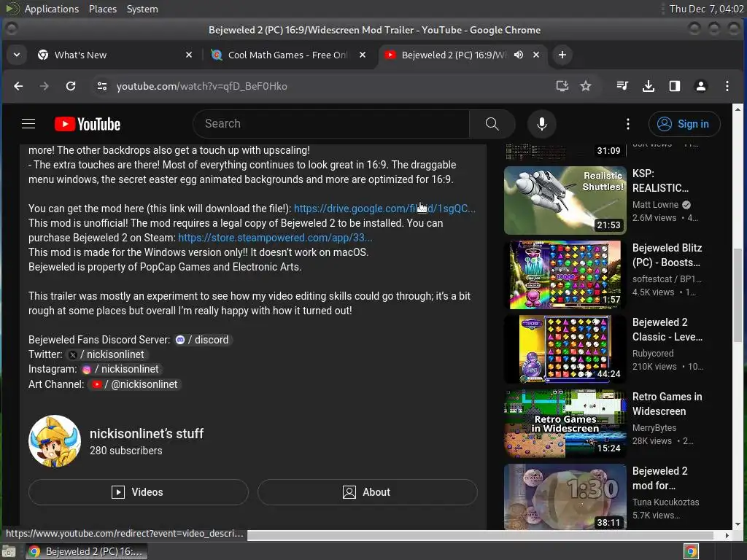
Task: Bookmark this page with the star
Action: [586, 86]
